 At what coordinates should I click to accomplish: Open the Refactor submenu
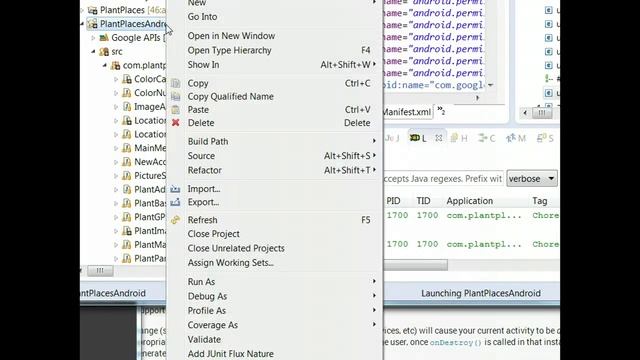click(275, 170)
